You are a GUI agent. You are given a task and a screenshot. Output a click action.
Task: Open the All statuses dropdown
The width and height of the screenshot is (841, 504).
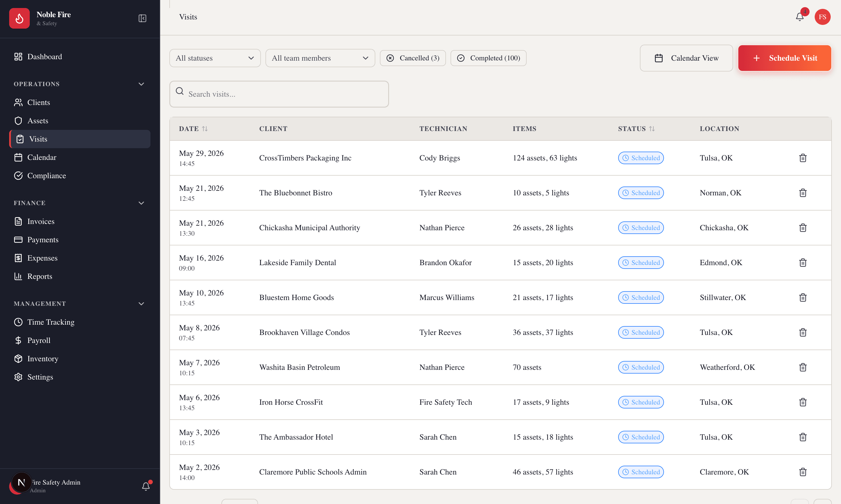215,58
